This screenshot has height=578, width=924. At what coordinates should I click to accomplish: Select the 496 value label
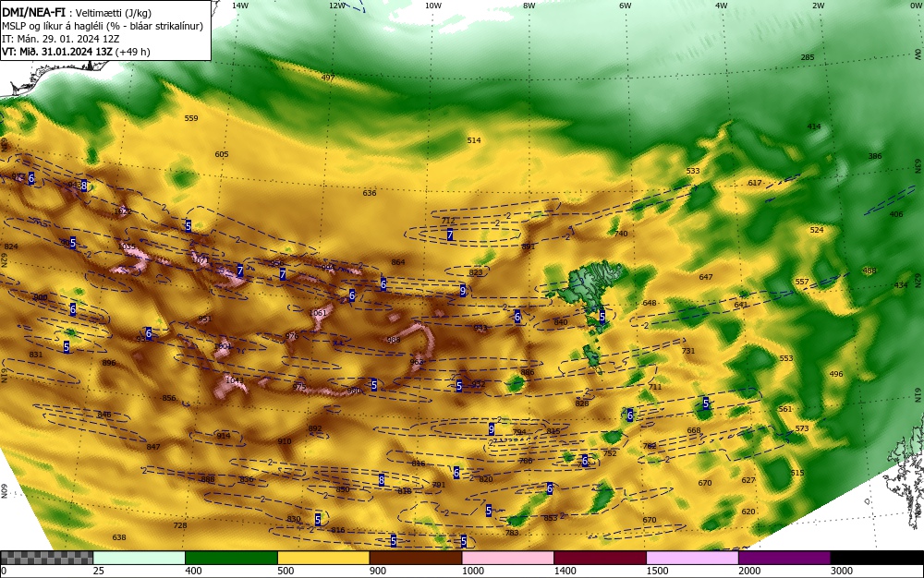(836, 374)
